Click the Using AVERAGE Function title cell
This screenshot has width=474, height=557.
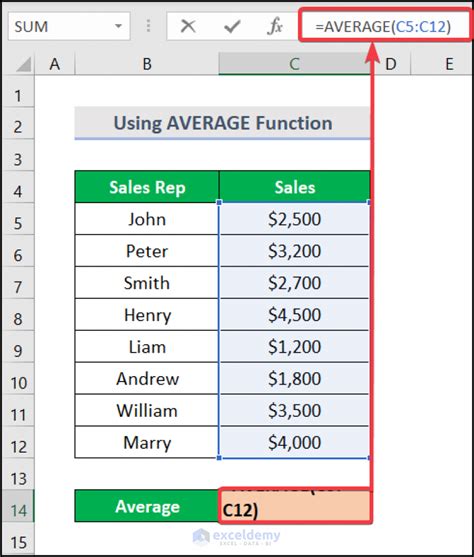(222, 123)
